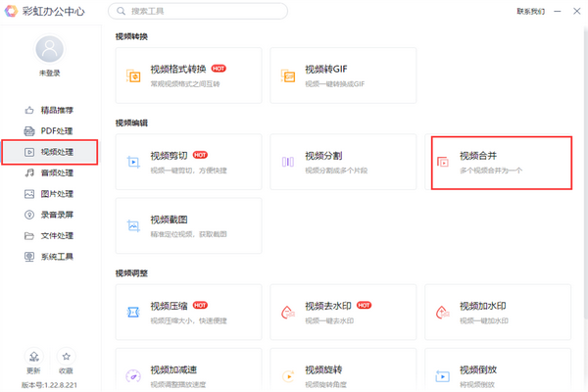The height and width of the screenshot is (392, 588).
Task: Open 录音录屏 in the sidebar
Action: [50, 215]
